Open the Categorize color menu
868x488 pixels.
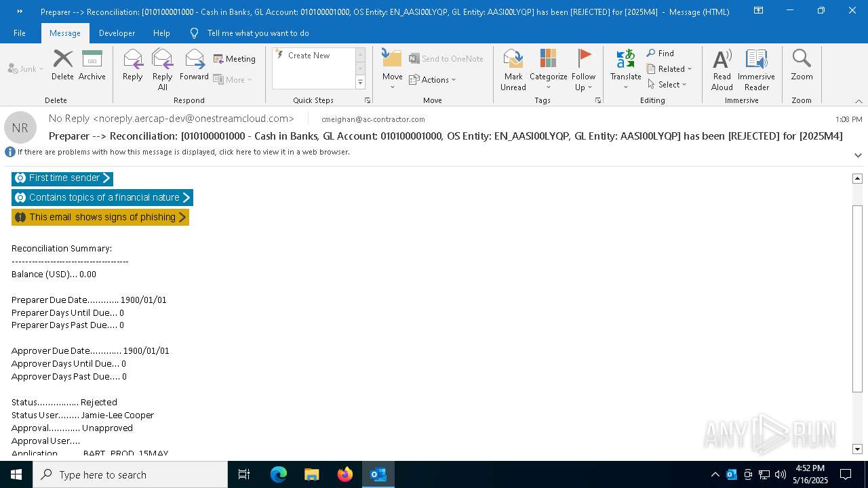click(x=548, y=70)
